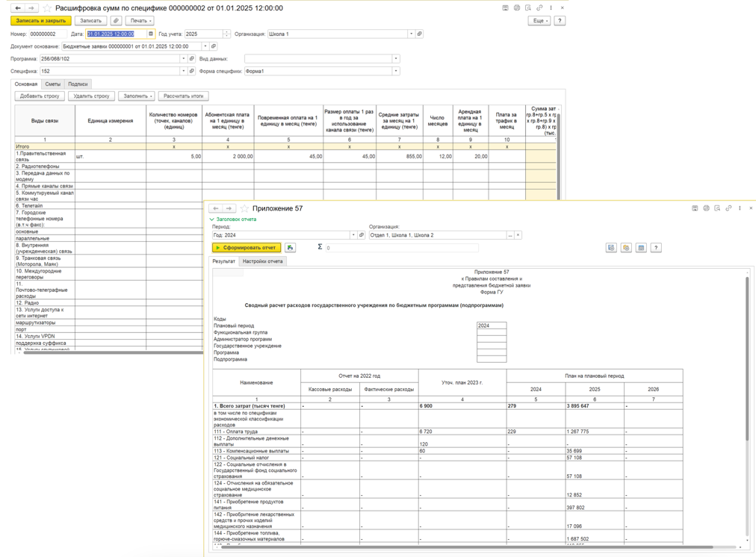Select the 1.Правительственная связь row

point(285,156)
